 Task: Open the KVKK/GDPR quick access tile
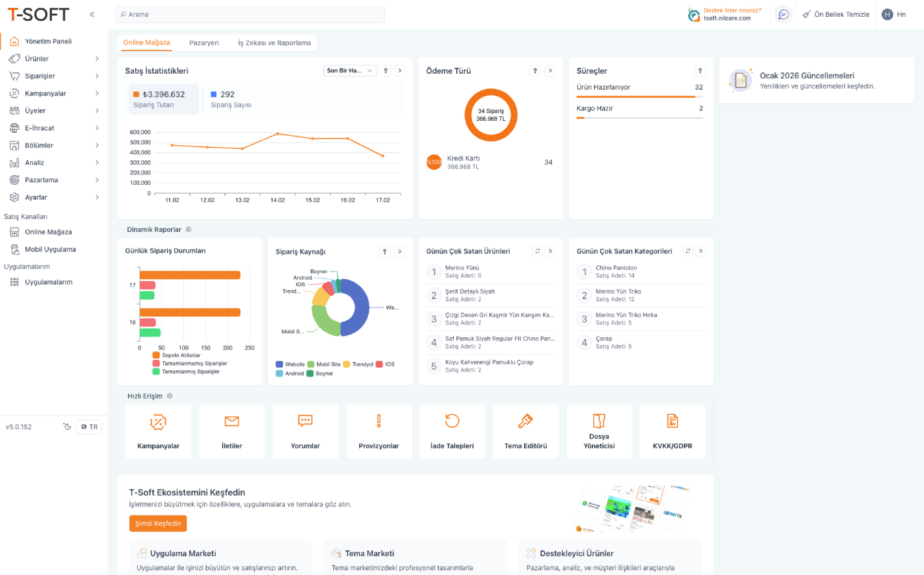673,432
